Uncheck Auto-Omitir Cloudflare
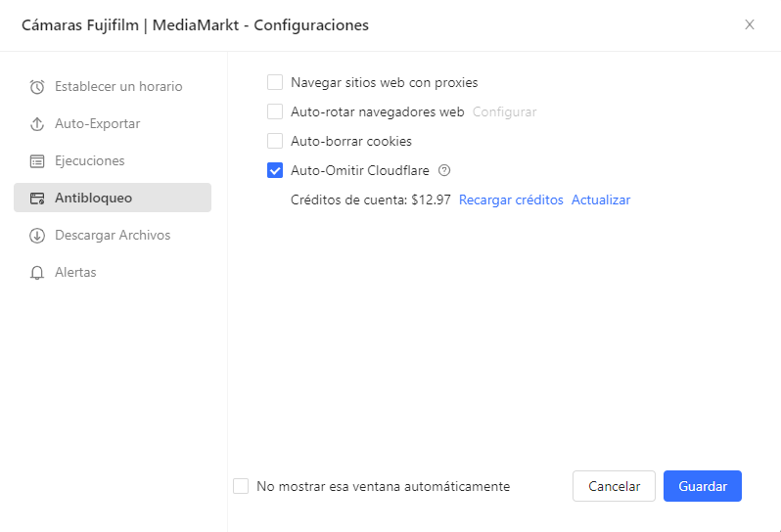The height and width of the screenshot is (532, 781). (275, 170)
